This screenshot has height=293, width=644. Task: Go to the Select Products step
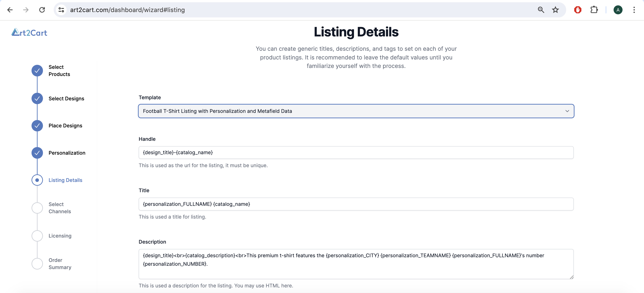point(59,71)
